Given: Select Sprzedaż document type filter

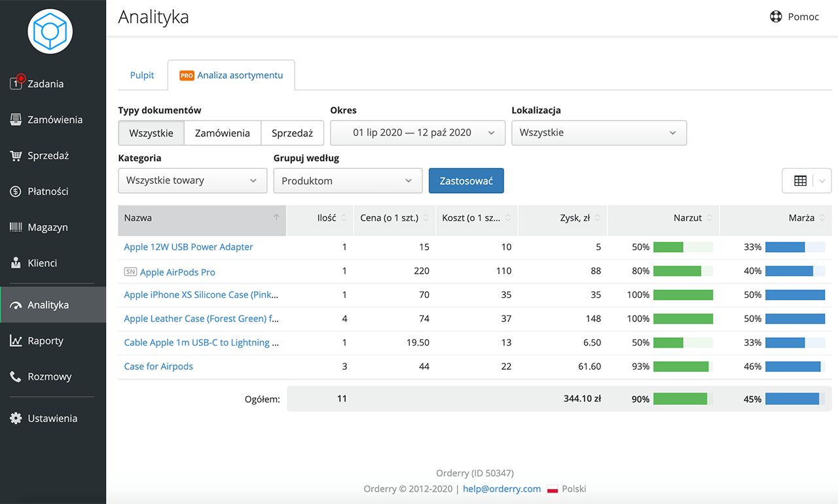Looking at the screenshot, I should [293, 133].
